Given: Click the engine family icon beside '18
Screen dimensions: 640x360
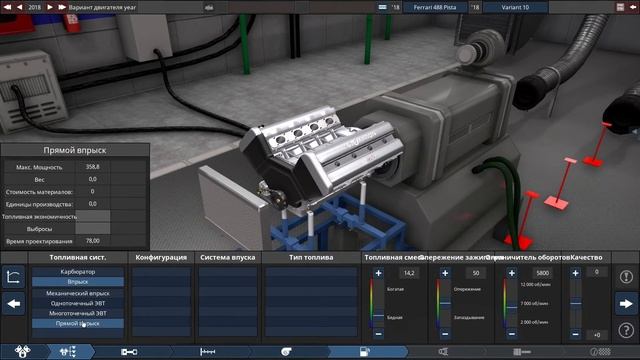Looking at the screenshot, I should [x=382, y=7].
